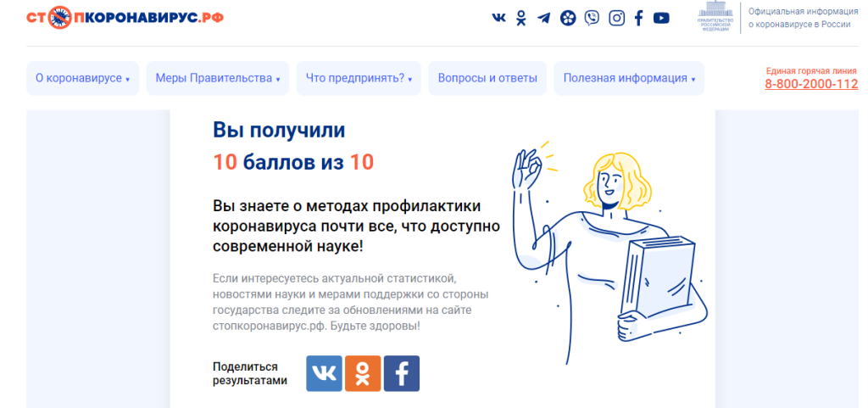The image size is (868, 408).
Task: Open the Instagram icon in header
Action: coord(617,18)
